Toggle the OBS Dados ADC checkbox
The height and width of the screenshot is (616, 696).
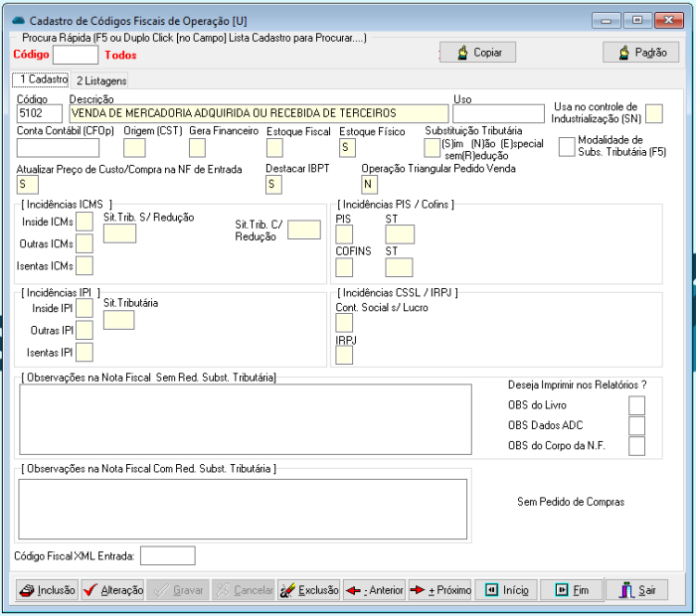coord(636,426)
